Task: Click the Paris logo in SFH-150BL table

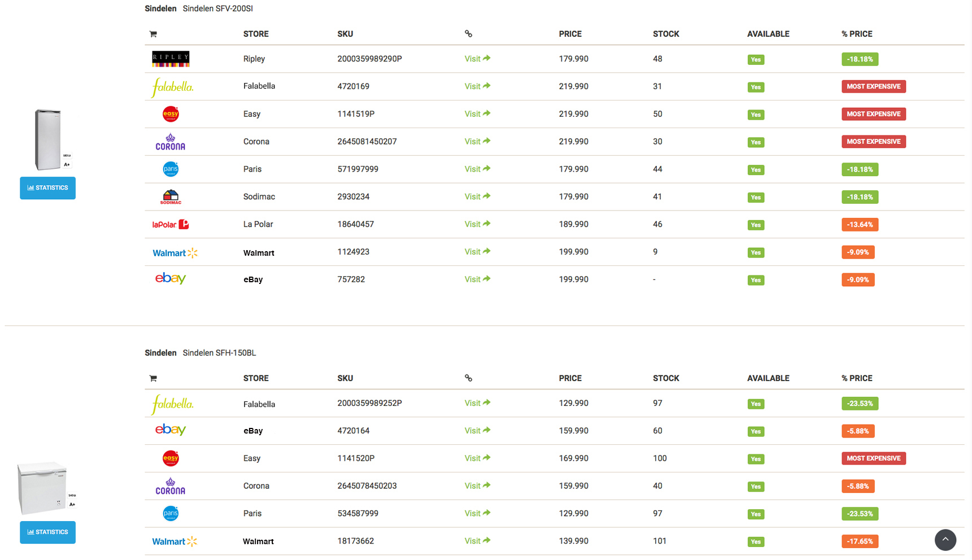Action: click(171, 514)
